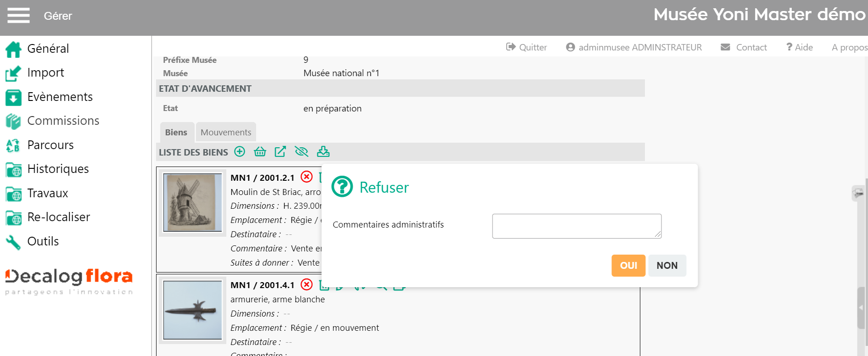Viewport: 868px width, 356px height.
Task: Switch to the Mouvements tab
Action: (226, 133)
